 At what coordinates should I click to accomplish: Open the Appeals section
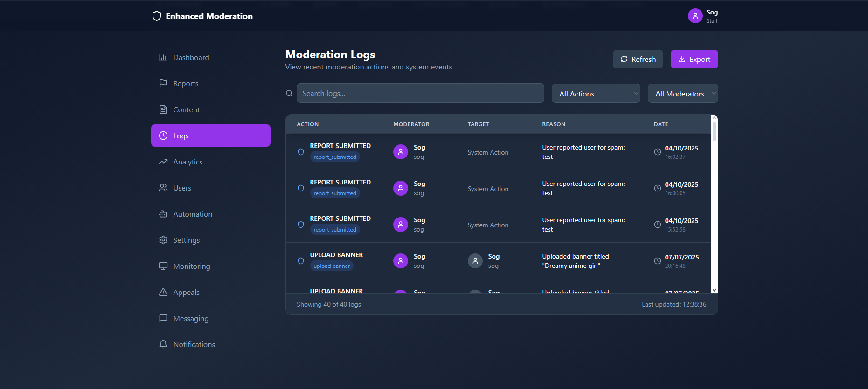(x=211, y=292)
